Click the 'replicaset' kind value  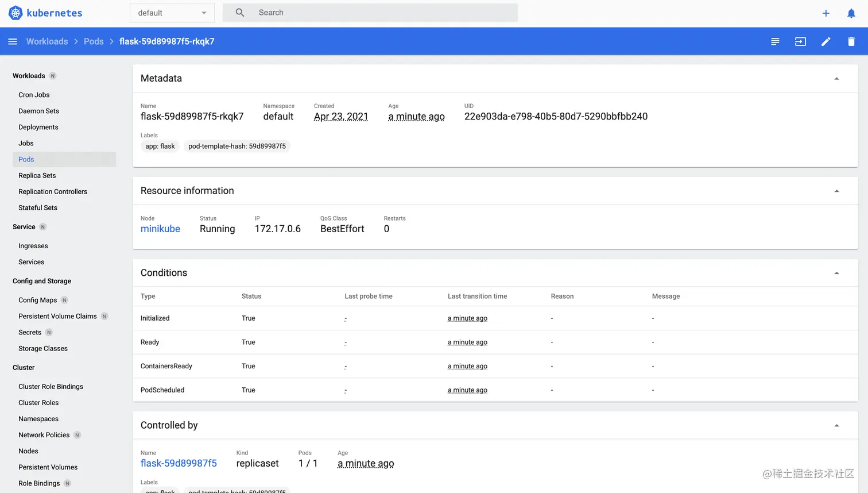pyautogui.click(x=257, y=463)
